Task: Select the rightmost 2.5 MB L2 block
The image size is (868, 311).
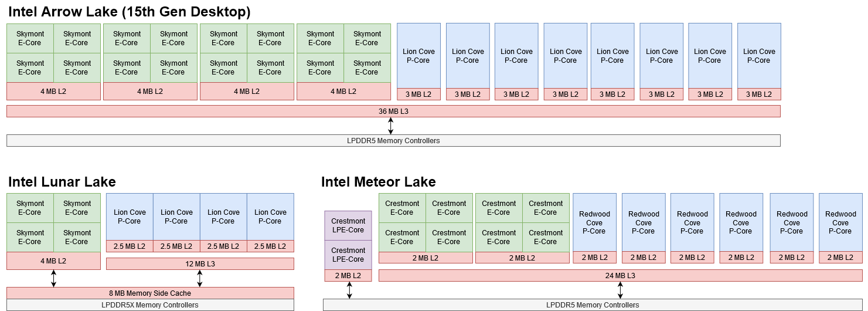Action: 270,246
